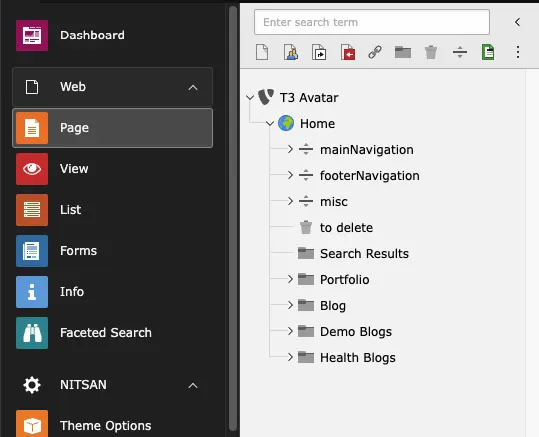
Task: Collapse the NITSAN module group chevron
Action: pos(193,385)
